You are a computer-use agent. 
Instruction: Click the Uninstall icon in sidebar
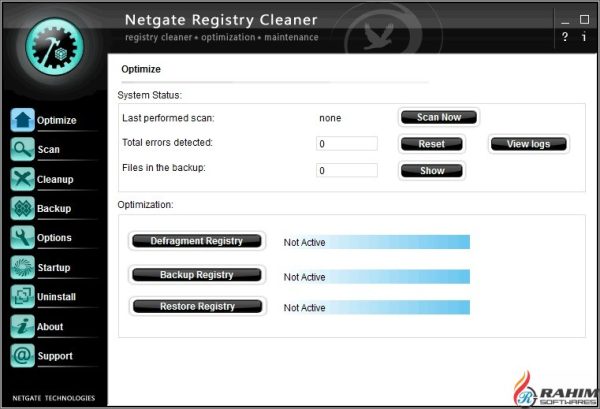pos(22,297)
